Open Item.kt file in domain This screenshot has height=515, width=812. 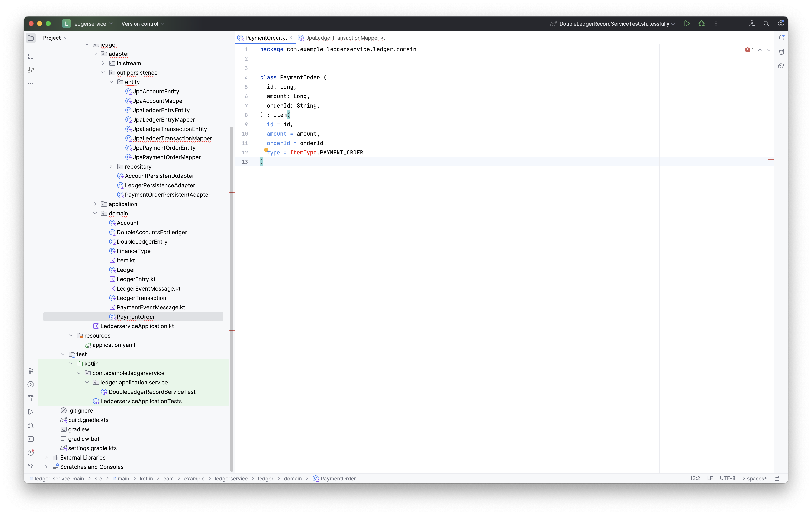[x=125, y=260]
